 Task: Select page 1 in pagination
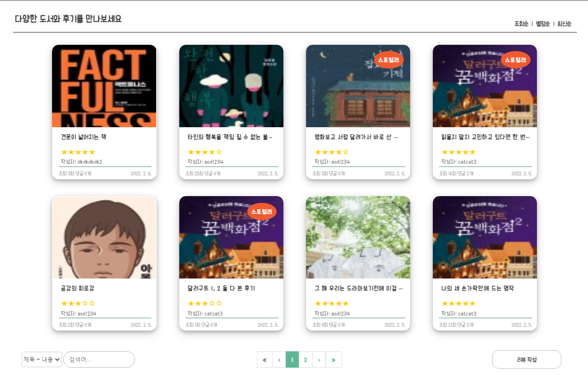tap(293, 359)
